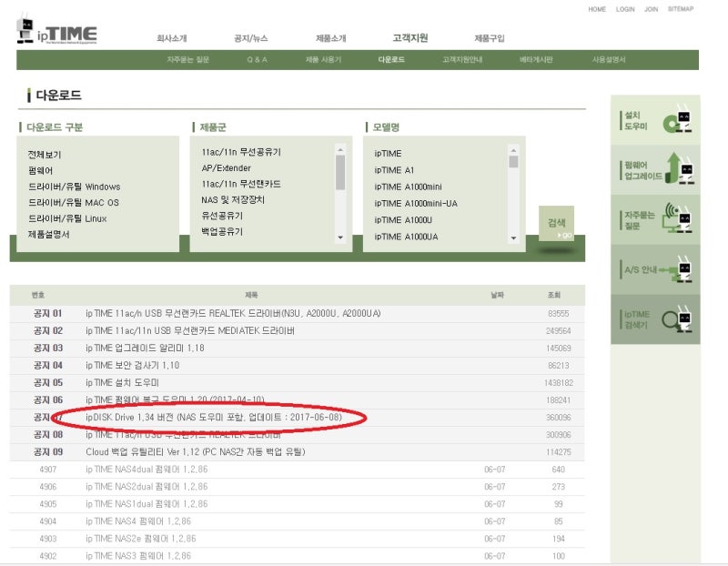Open notice 02 MEDIATEK driver post
The image size is (728, 566).
(x=190, y=330)
